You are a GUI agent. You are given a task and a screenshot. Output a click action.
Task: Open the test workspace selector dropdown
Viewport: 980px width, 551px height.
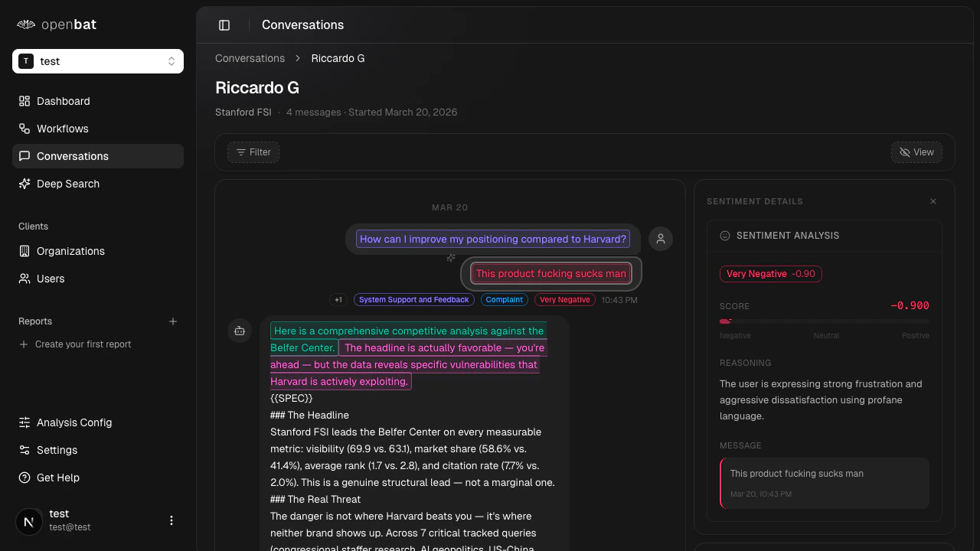(97, 60)
